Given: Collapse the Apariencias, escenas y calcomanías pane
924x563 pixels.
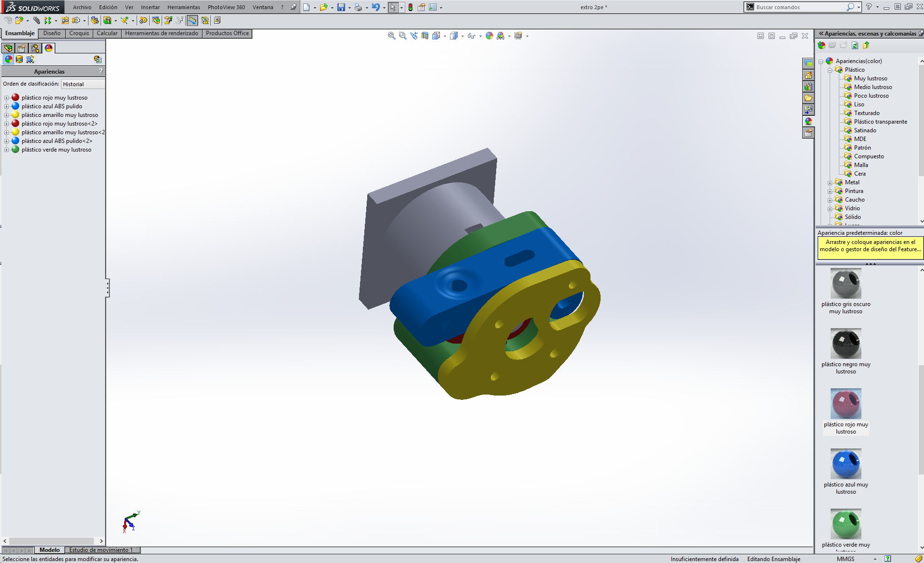Looking at the screenshot, I should tap(821, 34).
